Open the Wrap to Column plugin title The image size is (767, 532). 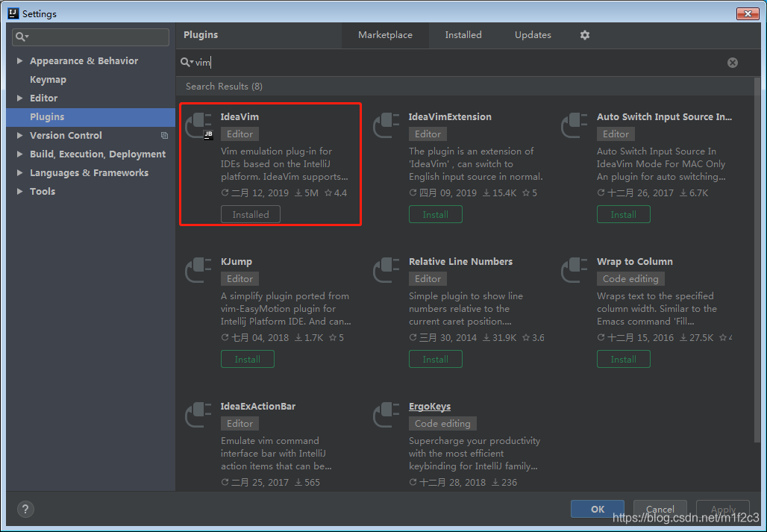[x=634, y=262]
